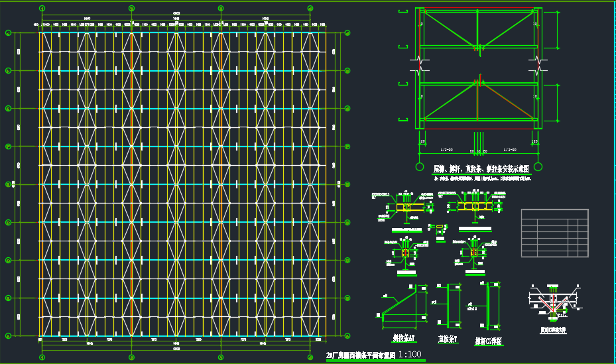Click the left L/2-50 dimension text
This screenshot has height=364, width=616.
tap(446, 150)
